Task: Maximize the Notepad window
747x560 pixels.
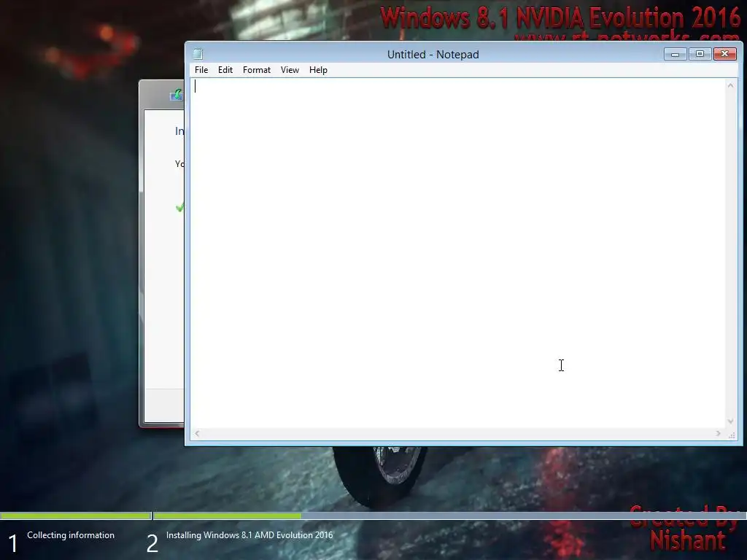Action: click(700, 54)
